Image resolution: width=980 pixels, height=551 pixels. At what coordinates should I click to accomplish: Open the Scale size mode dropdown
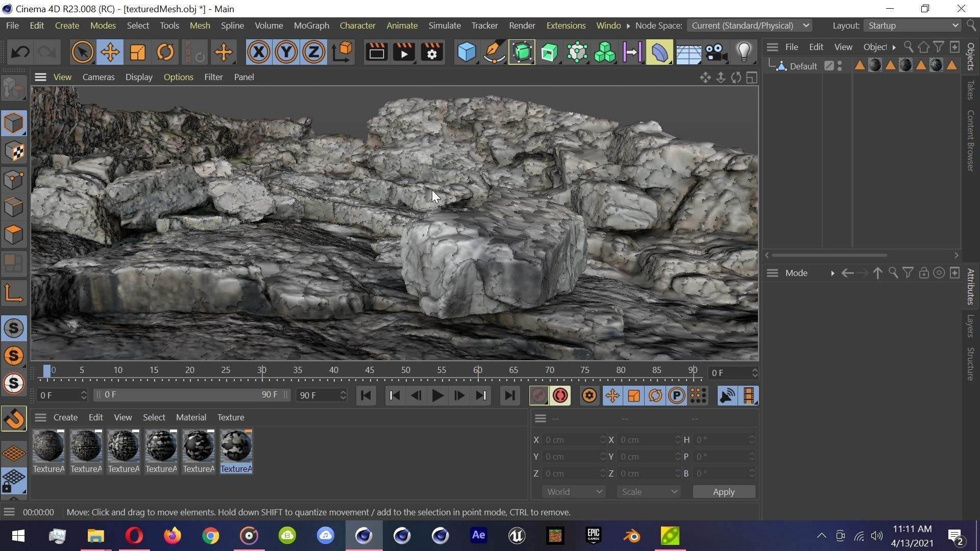click(x=648, y=492)
